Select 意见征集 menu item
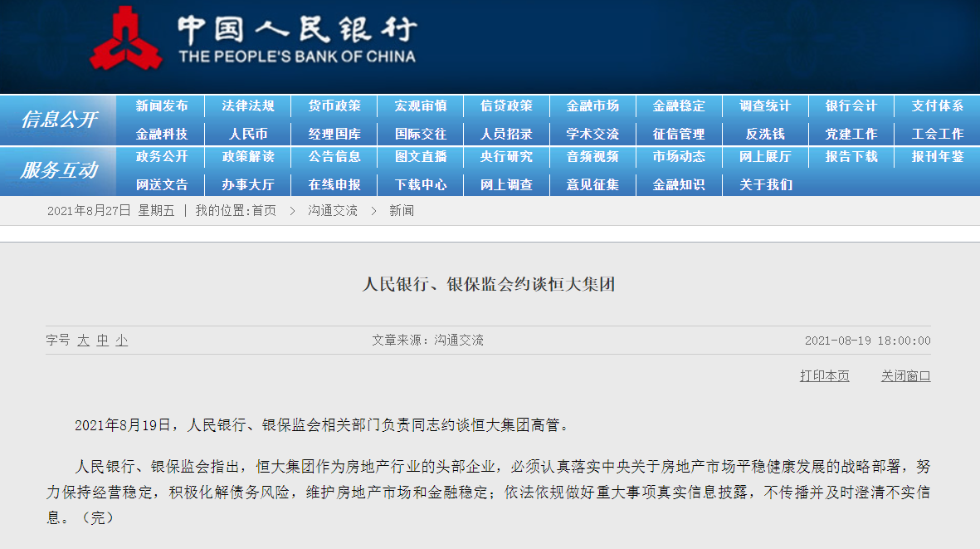The width and height of the screenshot is (980, 549). click(x=592, y=184)
